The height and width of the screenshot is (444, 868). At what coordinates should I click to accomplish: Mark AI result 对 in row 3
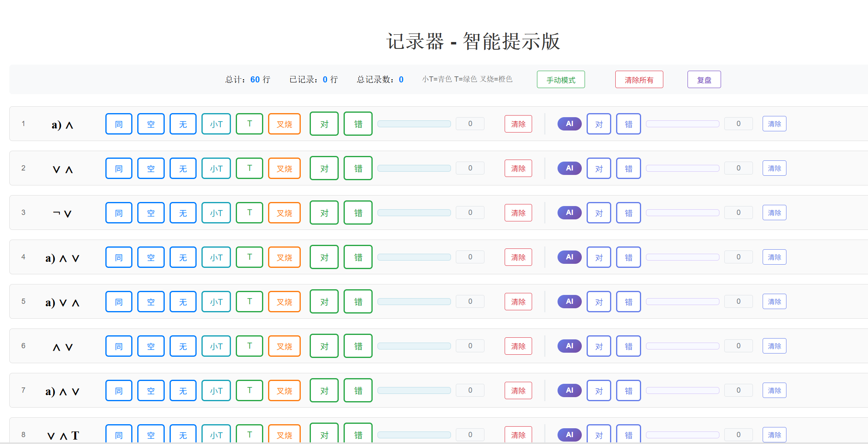tap(599, 213)
